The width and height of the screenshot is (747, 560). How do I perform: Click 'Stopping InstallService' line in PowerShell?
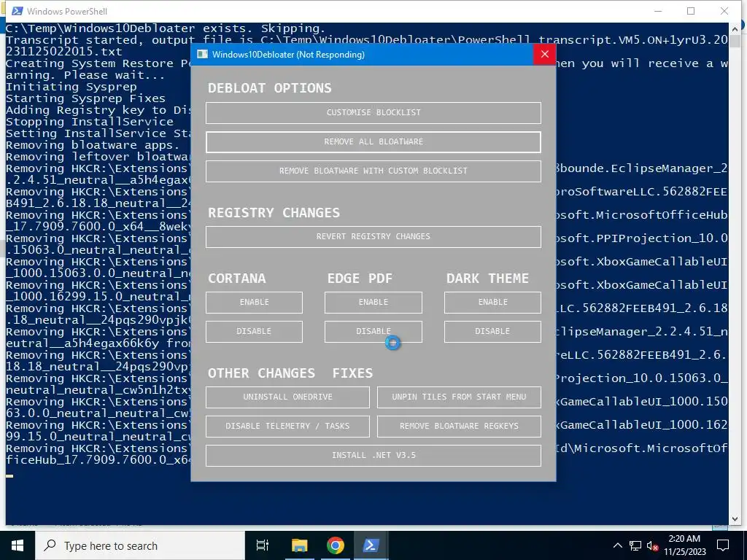click(x=90, y=122)
